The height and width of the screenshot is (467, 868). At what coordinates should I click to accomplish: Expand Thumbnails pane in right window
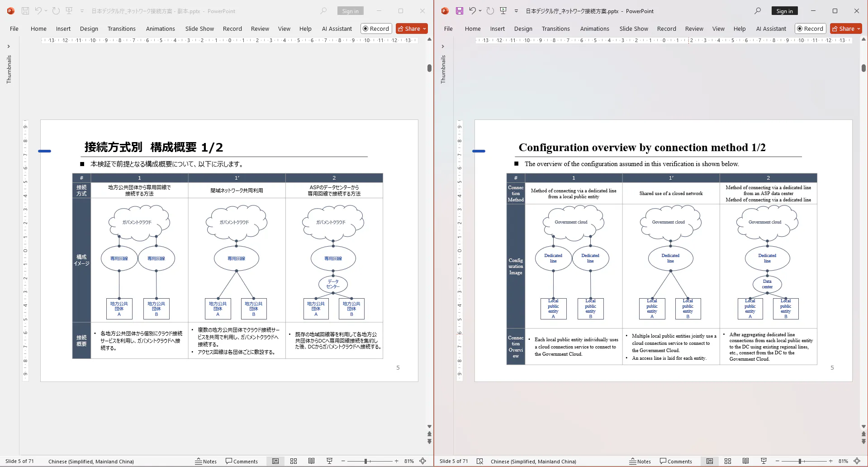[443, 46]
